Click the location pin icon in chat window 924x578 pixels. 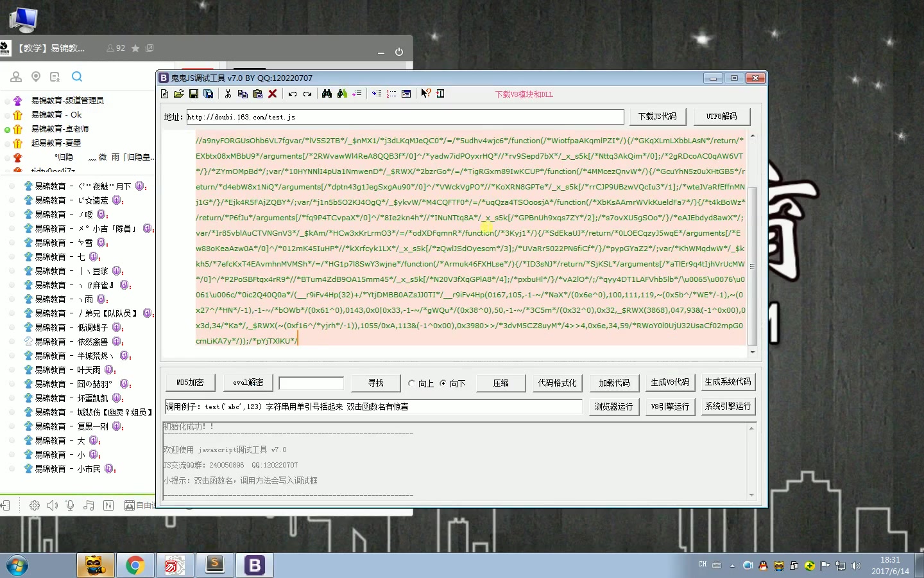click(36, 77)
